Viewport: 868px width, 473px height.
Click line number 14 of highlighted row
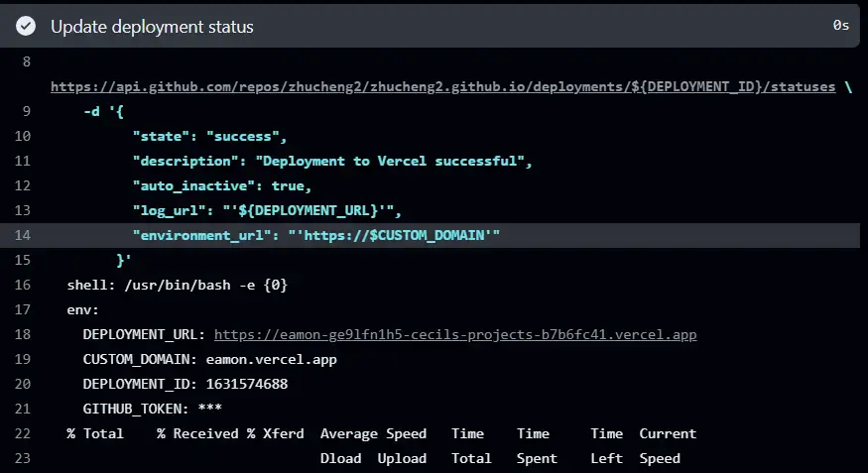click(x=23, y=235)
